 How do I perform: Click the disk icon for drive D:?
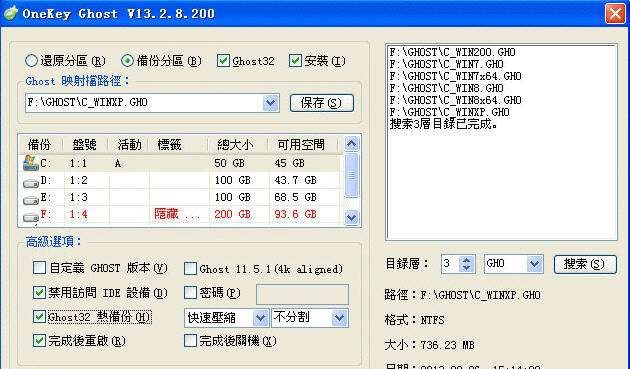[31, 183]
